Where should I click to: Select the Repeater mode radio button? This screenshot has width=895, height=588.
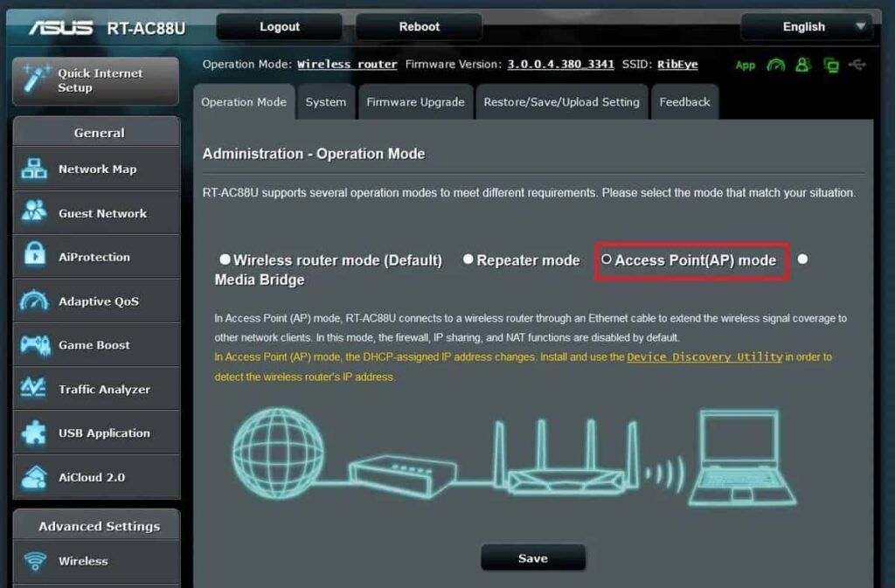pyautogui.click(x=468, y=259)
